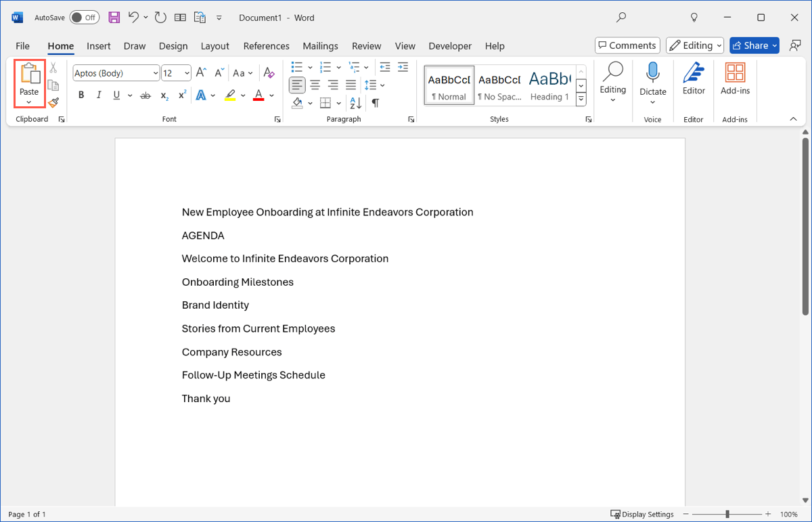Viewport: 812px width, 522px height.
Task: Decrease paragraph indent
Action: pos(385,67)
